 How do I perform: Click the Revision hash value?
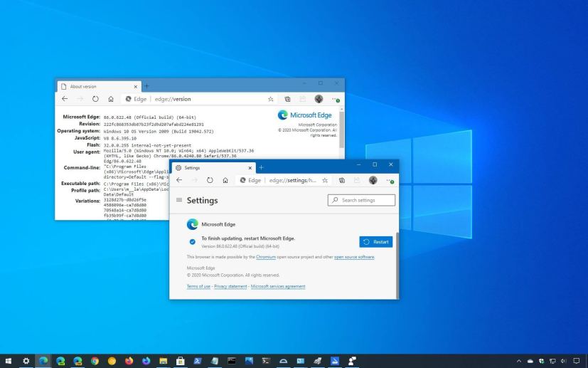(154, 125)
